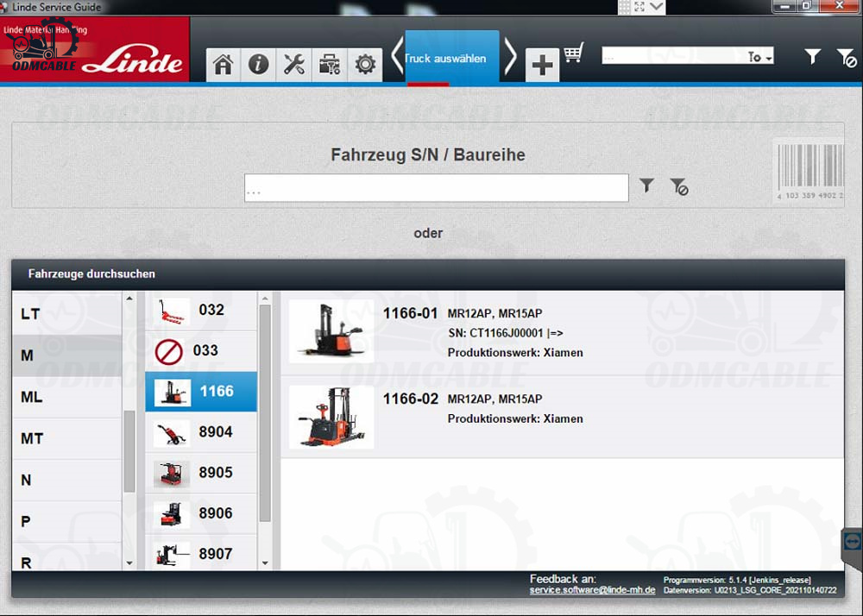Add a new tab with the plus button
The image size is (863, 616).
coord(542,65)
